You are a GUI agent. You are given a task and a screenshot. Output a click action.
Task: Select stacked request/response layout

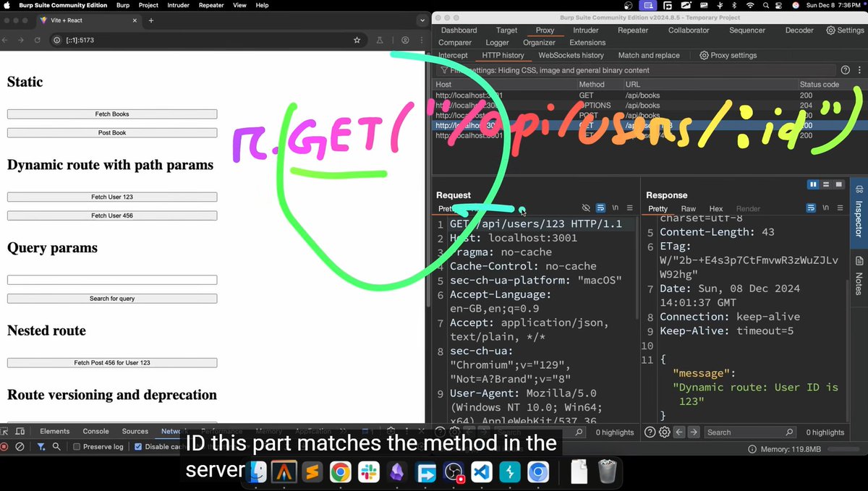point(826,184)
